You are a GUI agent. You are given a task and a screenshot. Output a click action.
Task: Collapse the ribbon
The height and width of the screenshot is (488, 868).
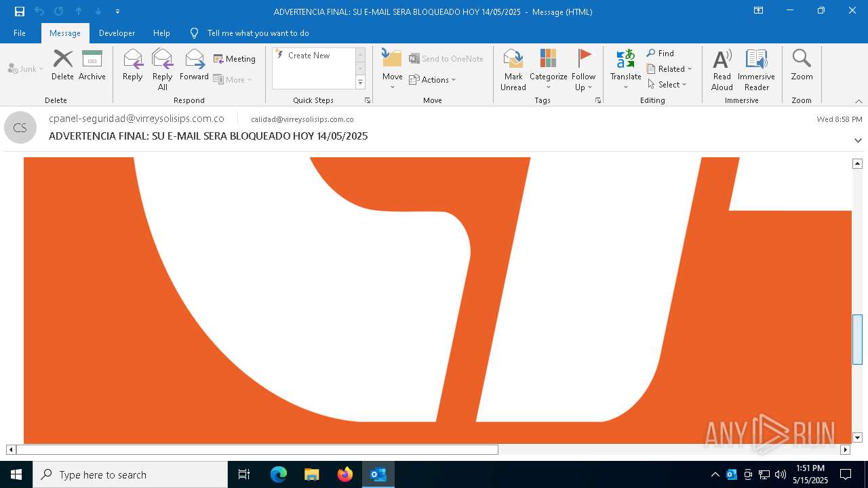point(859,101)
